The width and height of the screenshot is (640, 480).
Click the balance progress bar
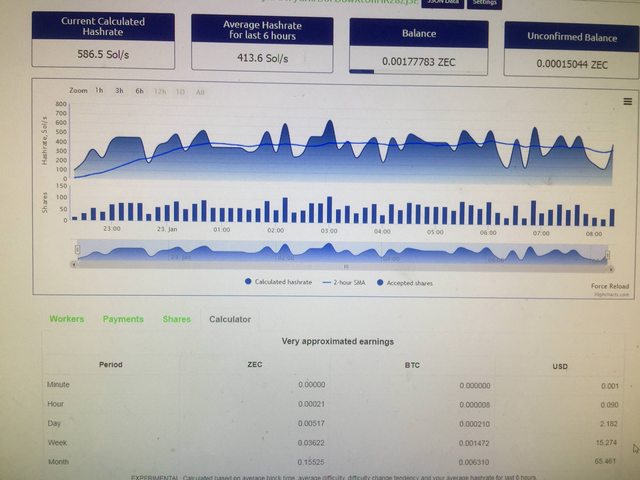(x=418, y=72)
